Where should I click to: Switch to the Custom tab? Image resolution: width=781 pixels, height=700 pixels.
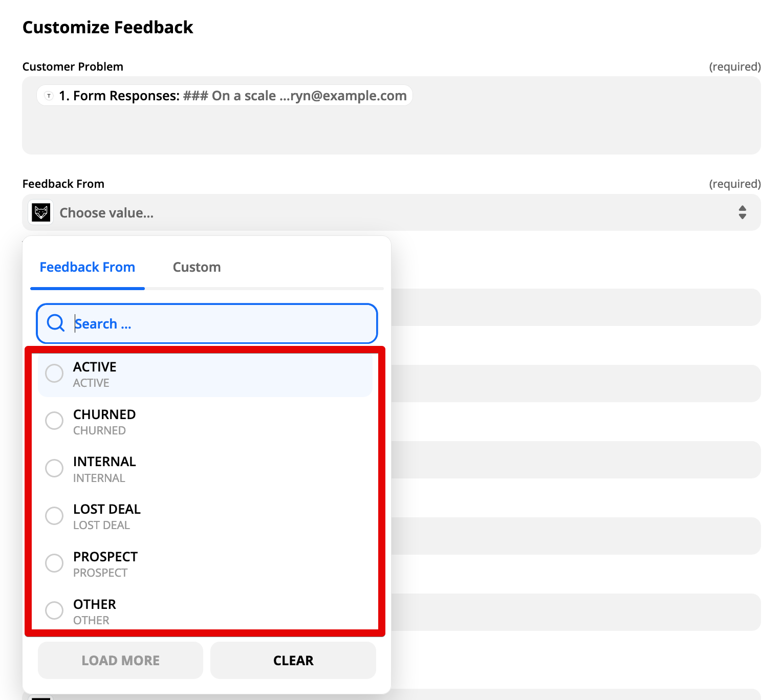[197, 267]
